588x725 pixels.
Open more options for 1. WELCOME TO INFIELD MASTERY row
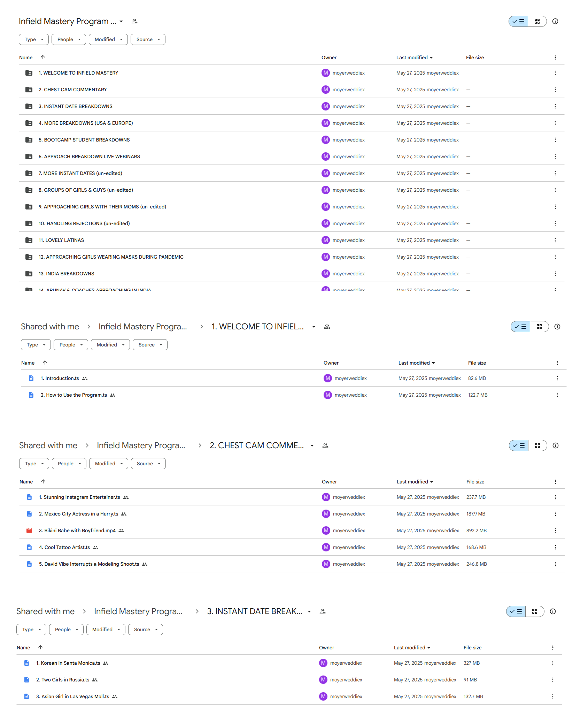click(555, 73)
